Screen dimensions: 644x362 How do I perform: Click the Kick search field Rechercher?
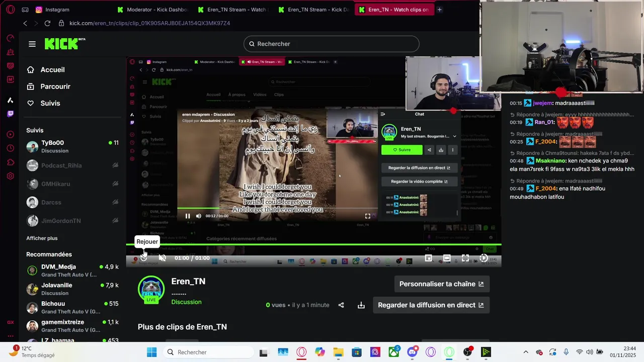point(332,44)
